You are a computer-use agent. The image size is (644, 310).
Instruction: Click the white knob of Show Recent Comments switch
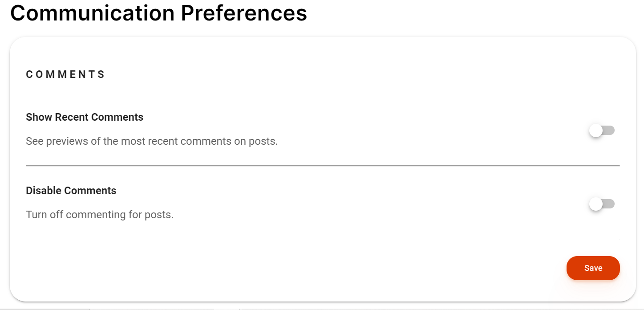pos(595,131)
